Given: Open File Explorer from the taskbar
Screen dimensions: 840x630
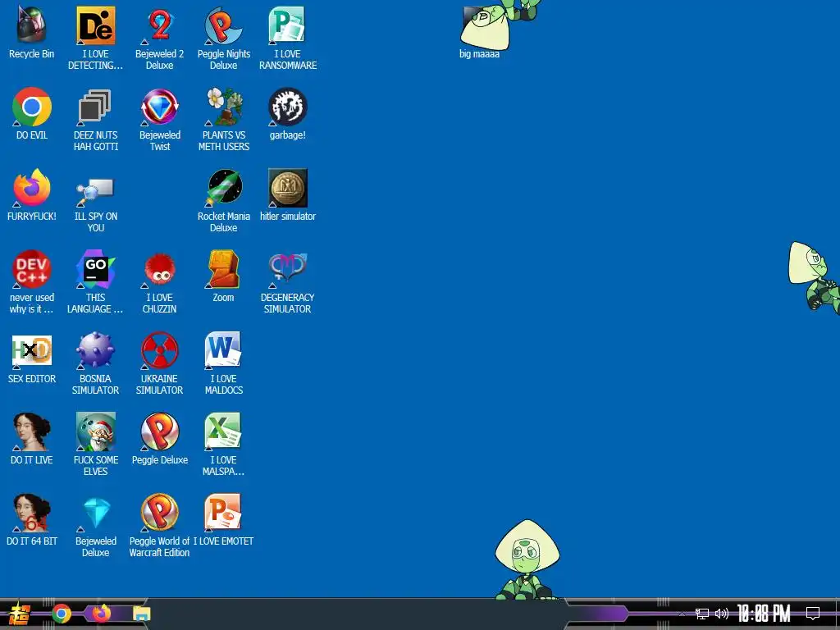Looking at the screenshot, I should [x=142, y=614].
